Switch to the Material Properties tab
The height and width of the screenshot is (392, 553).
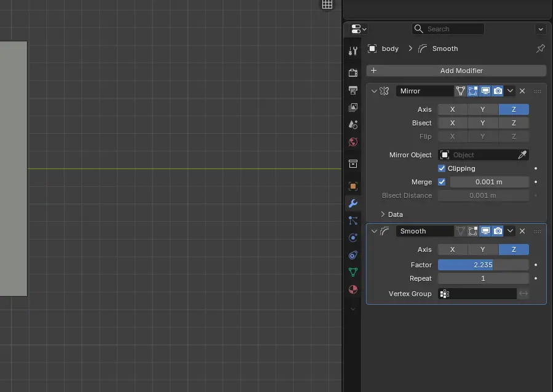coord(352,289)
